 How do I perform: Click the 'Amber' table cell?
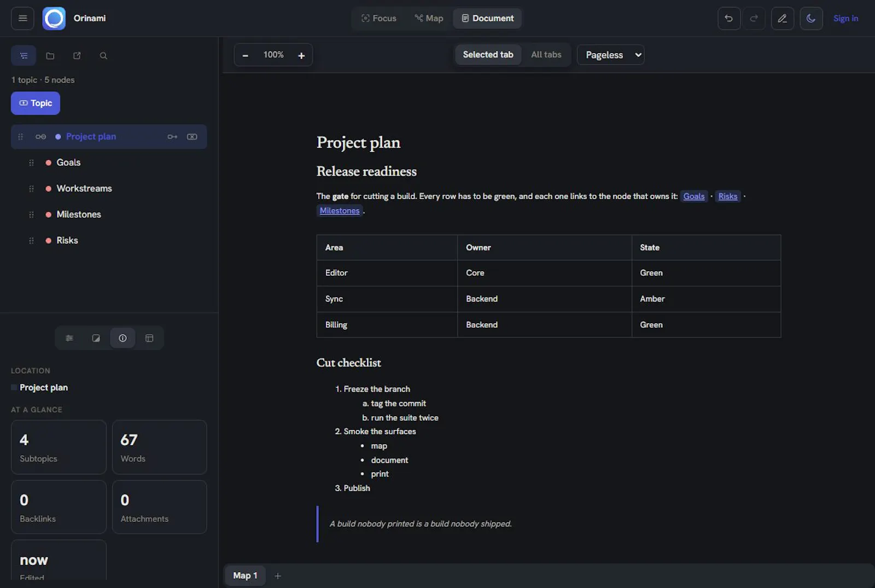pyautogui.click(x=706, y=299)
